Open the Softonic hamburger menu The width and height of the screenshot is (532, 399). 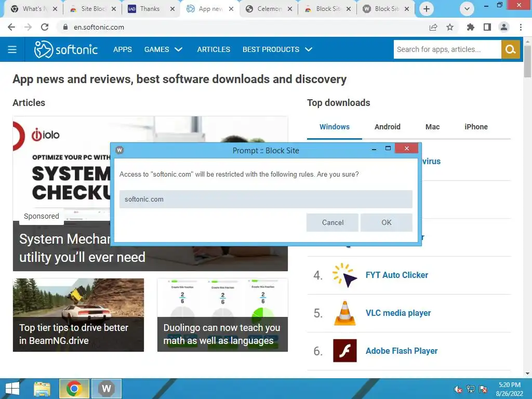(12, 49)
